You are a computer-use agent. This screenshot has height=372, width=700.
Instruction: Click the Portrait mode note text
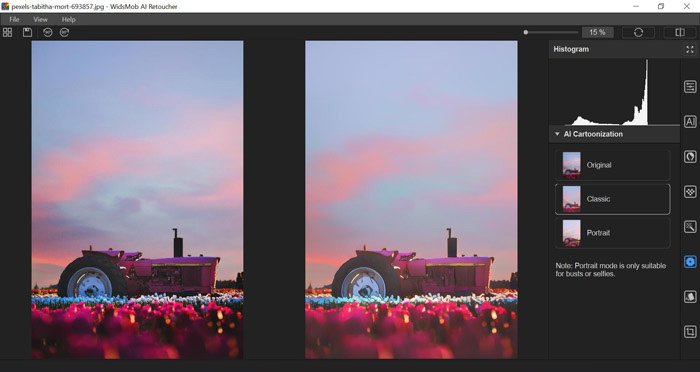point(611,270)
